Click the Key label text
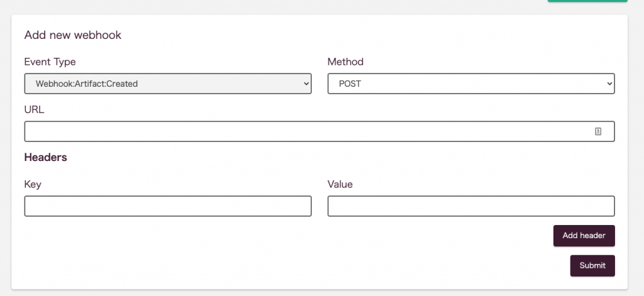Screen dimensions: 644x296 click(x=33, y=184)
